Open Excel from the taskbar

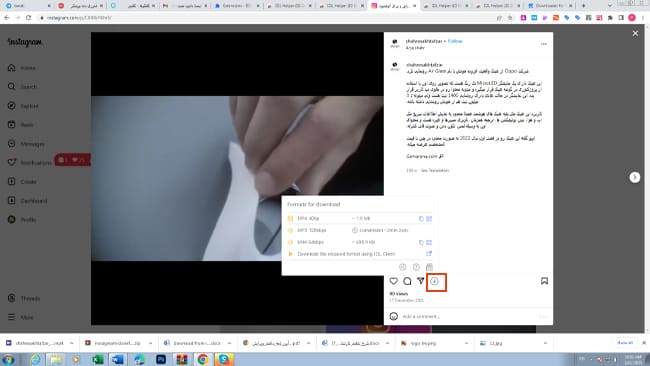coord(97,359)
